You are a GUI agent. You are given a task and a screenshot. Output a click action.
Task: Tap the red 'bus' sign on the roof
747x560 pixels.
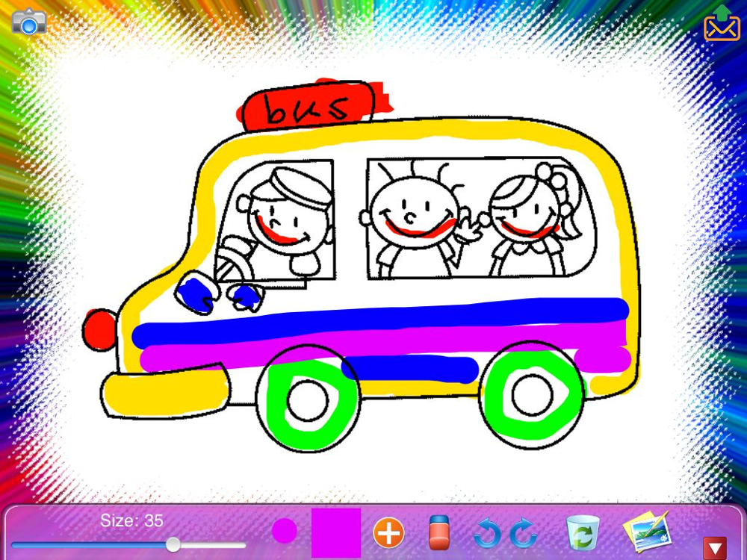309,108
